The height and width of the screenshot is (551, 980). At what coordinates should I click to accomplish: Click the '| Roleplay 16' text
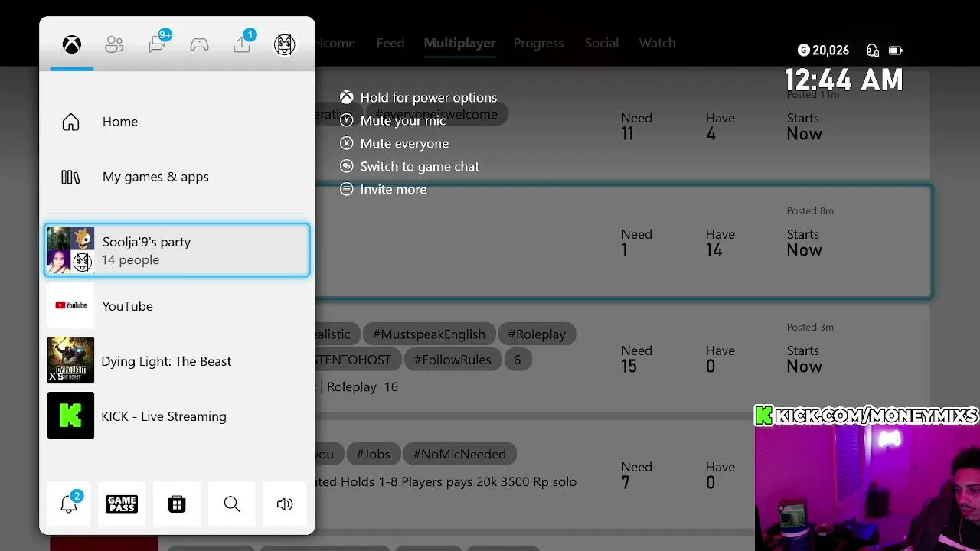[358, 386]
